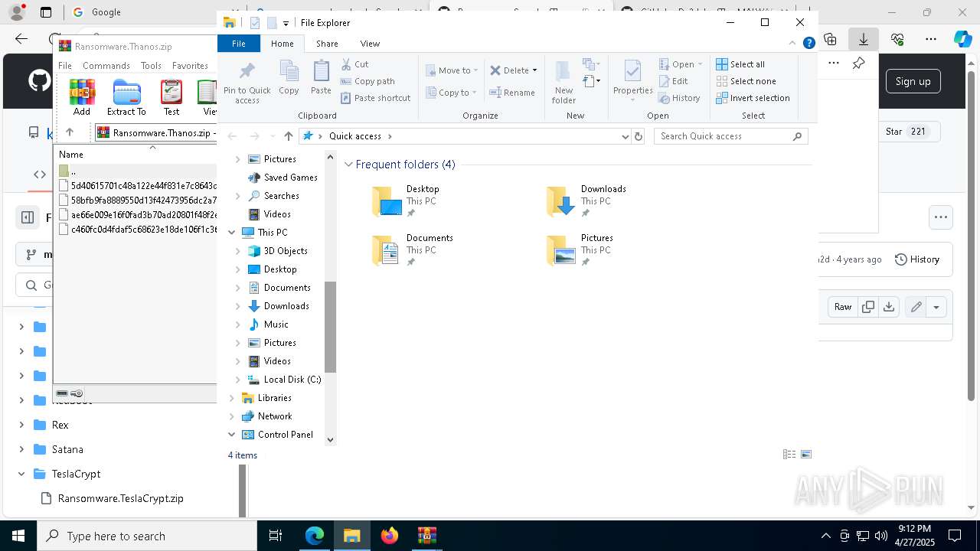Switch to large icons view in Explorer

pos(806,455)
